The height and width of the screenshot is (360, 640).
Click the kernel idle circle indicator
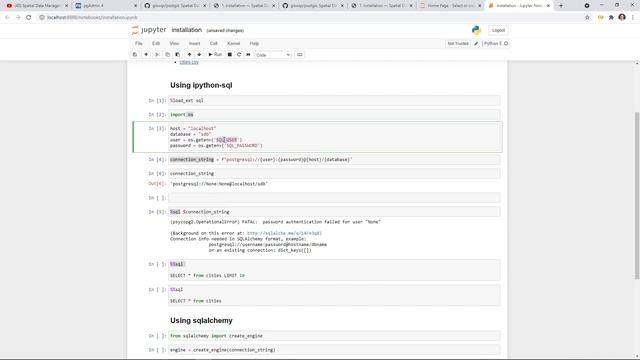pyautogui.click(x=506, y=43)
